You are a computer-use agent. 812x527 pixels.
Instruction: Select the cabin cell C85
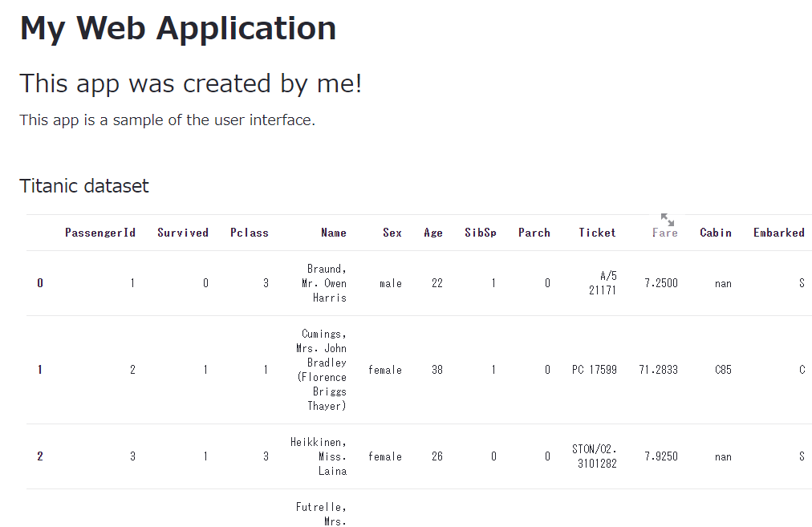point(723,370)
